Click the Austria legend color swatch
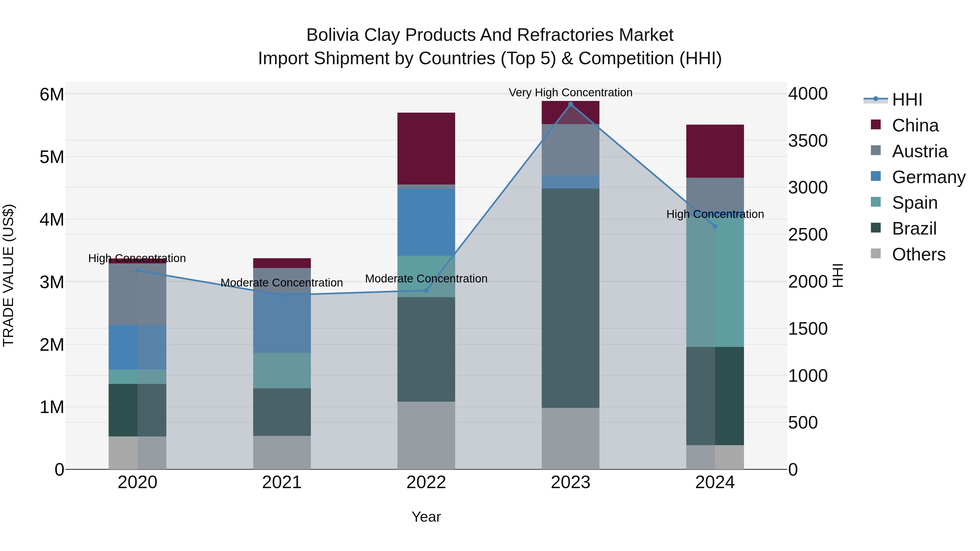 875,150
